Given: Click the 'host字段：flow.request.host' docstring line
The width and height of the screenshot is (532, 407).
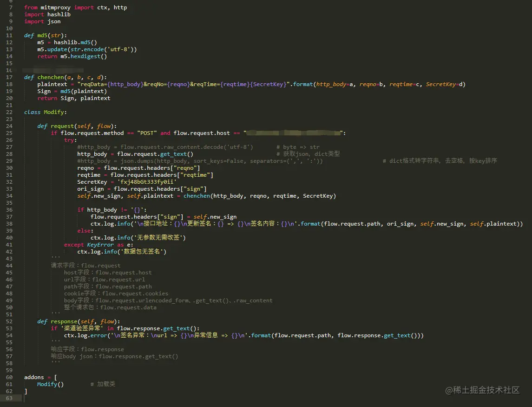Looking at the screenshot, I should pos(107,273).
